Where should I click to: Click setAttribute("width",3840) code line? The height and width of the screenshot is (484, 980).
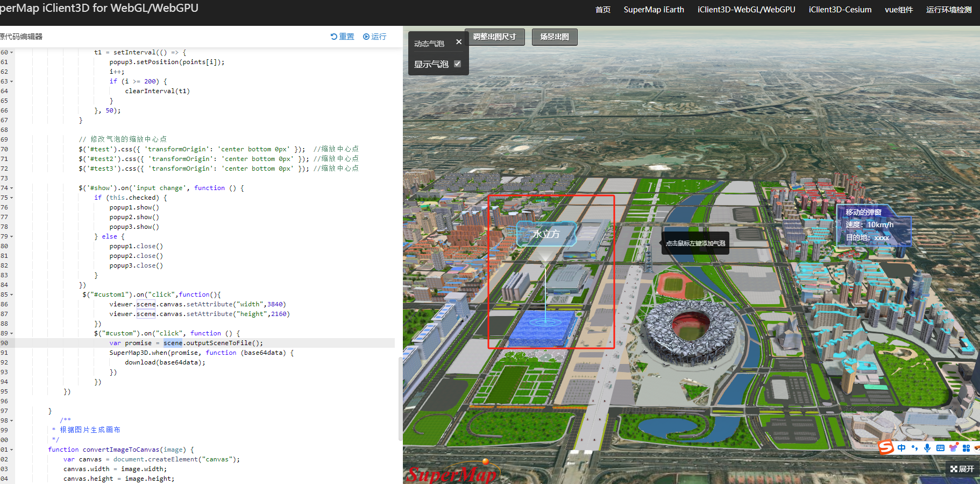tap(197, 304)
